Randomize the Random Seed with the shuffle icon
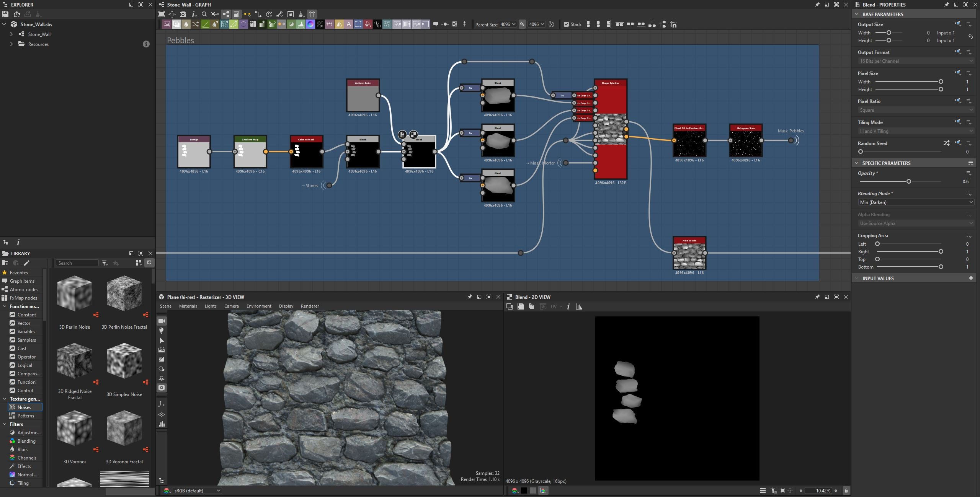 [946, 143]
